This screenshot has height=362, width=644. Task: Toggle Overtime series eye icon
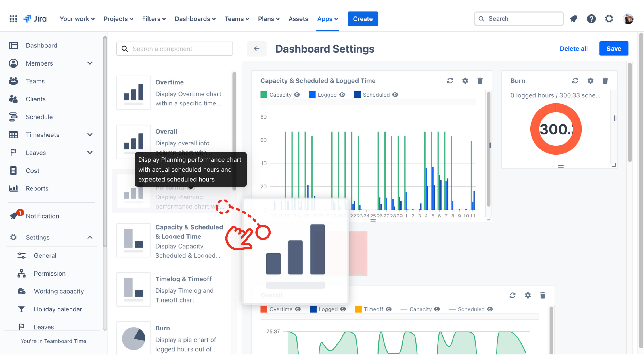[298, 309]
